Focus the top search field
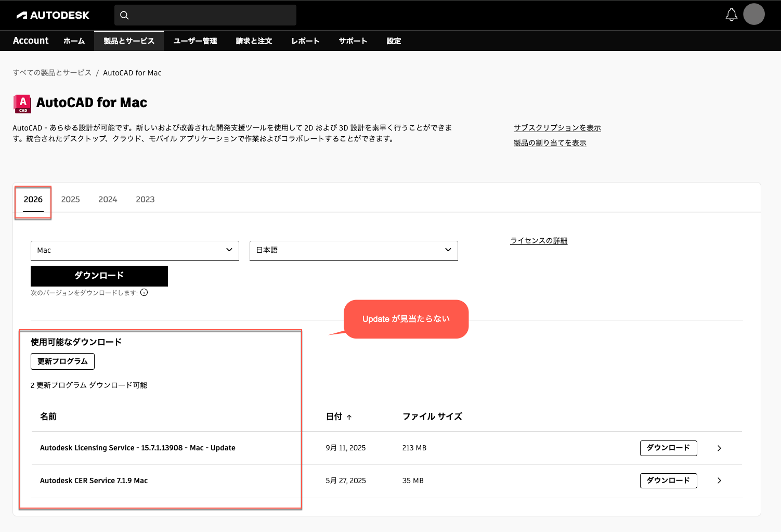 click(x=205, y=15)
